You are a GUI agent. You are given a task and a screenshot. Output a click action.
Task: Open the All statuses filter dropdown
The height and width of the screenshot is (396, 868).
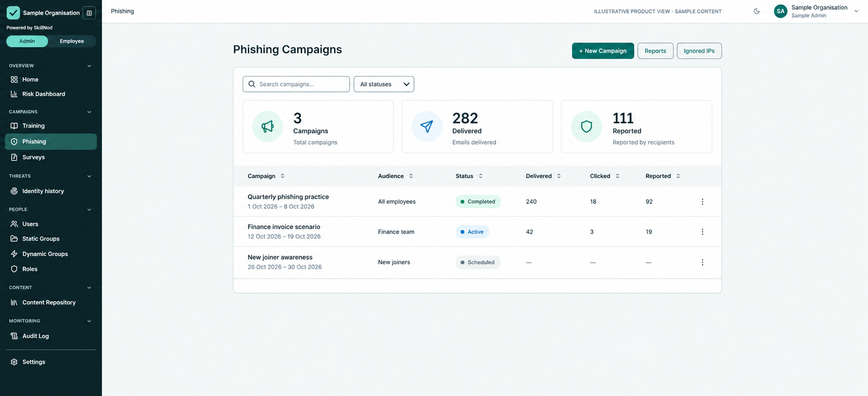point(384,84)
